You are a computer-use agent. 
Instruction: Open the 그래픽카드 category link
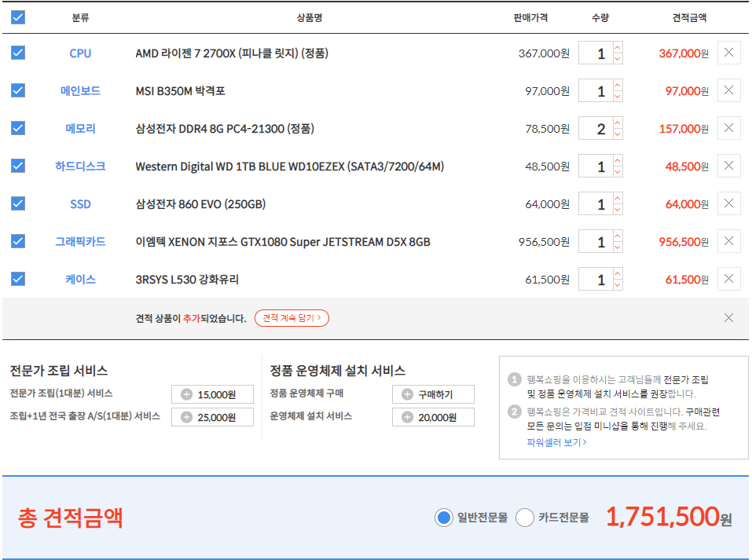80,242
